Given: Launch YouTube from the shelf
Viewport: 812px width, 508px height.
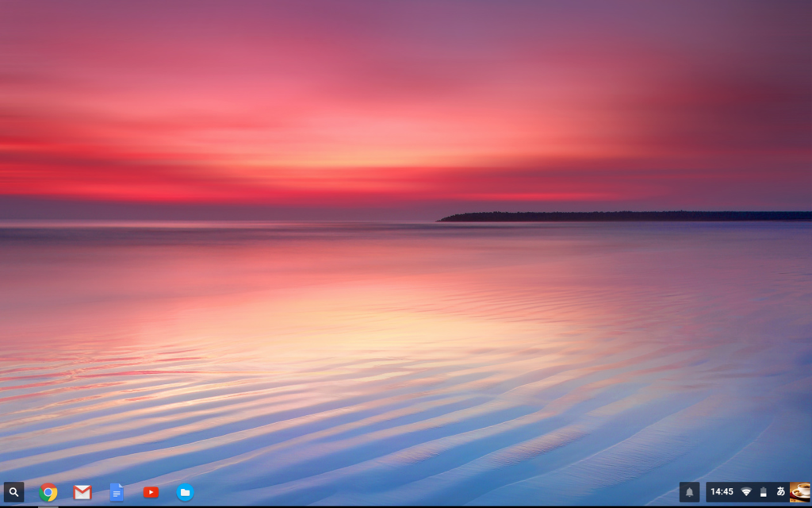Looking at the screenshot, I should coord(151,492).
